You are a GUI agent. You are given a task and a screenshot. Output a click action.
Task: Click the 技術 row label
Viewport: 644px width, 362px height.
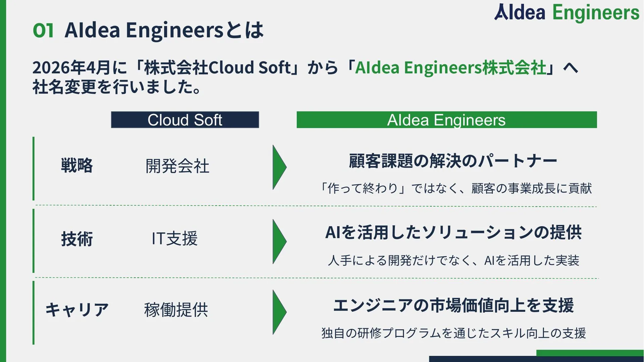click(x=77, y=239)
